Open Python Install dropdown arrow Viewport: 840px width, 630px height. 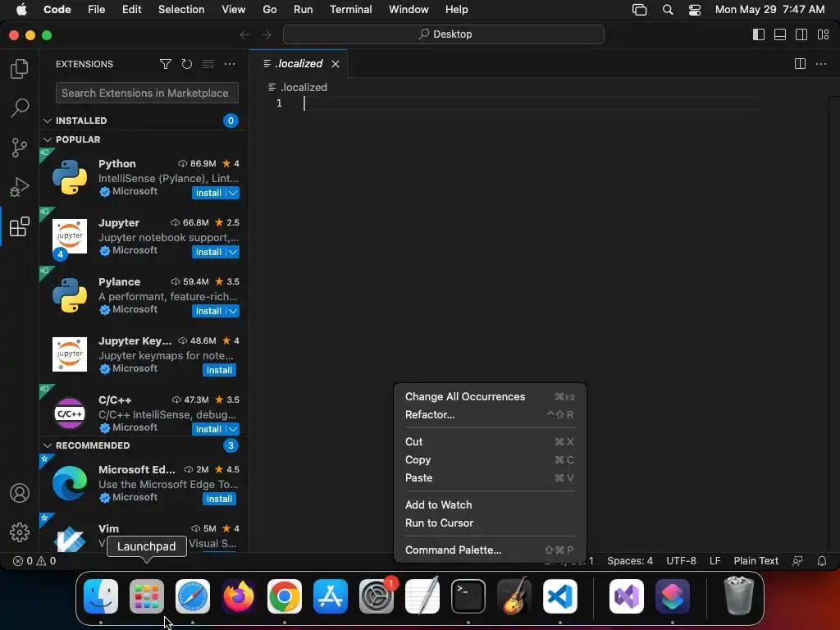coord(233,193)
